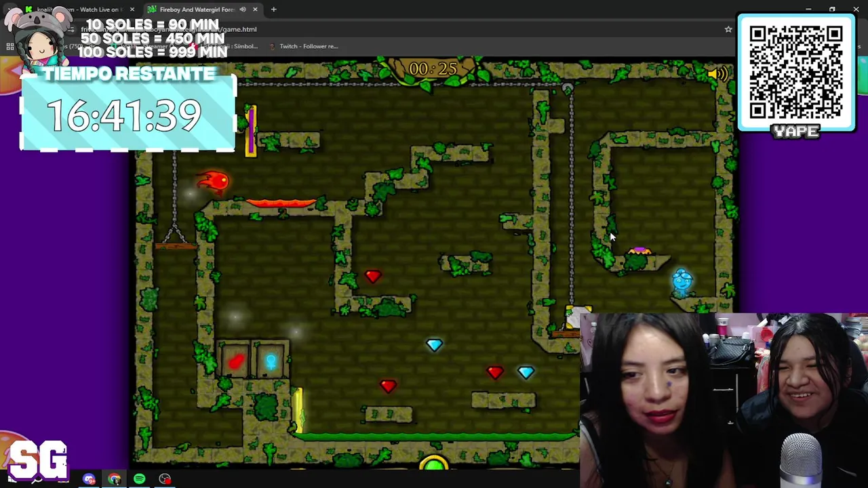Click the hanging chain swing platform
868x488 pixels.
pos(175,245)
